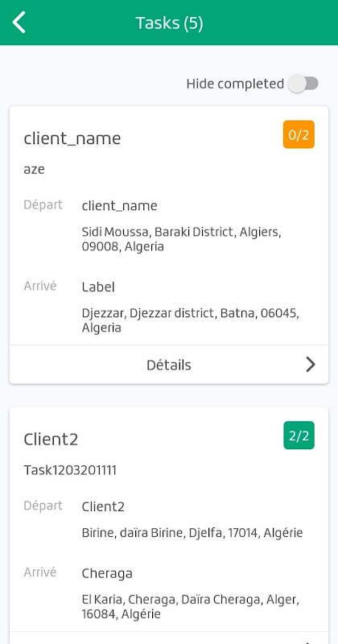This screenshot has height=644, width=338.
Task: Click the aze task name
Action: click(x=34, y=169)
